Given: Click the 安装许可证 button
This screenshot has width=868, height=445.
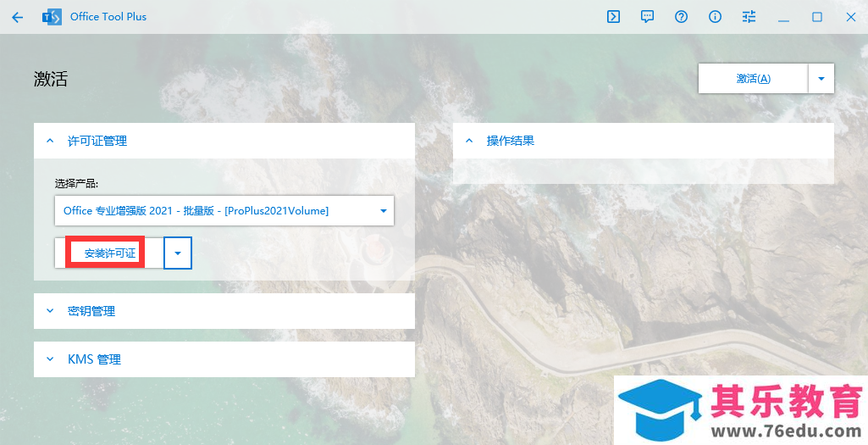Looking at the screenshot, I should [109, 253].
